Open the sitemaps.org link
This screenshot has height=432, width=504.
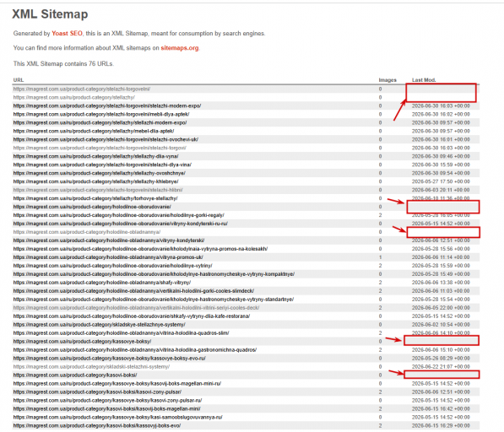coord(180,48)
